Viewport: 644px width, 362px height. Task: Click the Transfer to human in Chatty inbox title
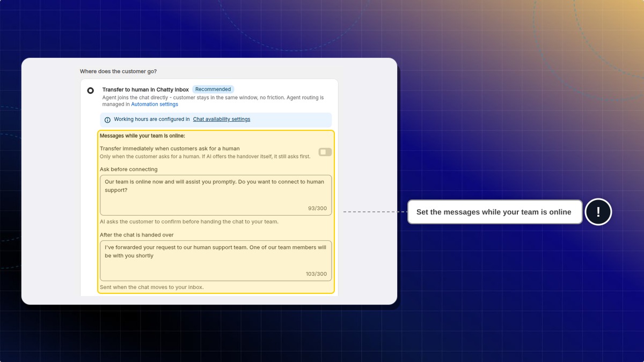coord(145,90)
